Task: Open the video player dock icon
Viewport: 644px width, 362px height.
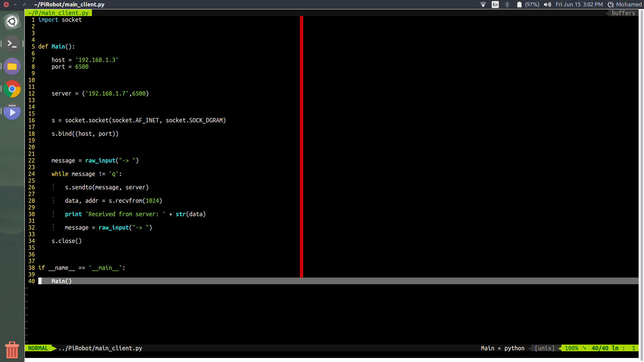Action: pyautogui.click(x=12, y=112)
